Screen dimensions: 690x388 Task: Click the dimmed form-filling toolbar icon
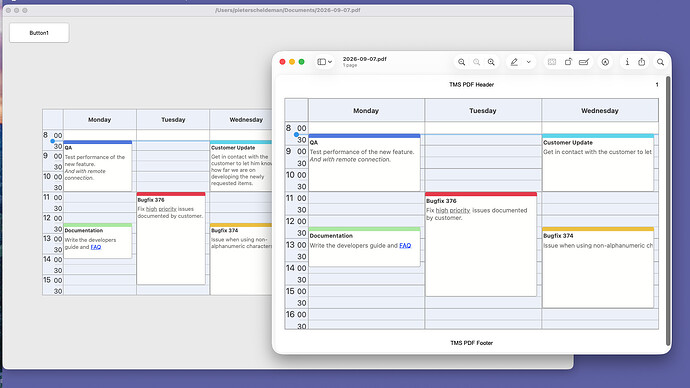(x=552, y=62)
